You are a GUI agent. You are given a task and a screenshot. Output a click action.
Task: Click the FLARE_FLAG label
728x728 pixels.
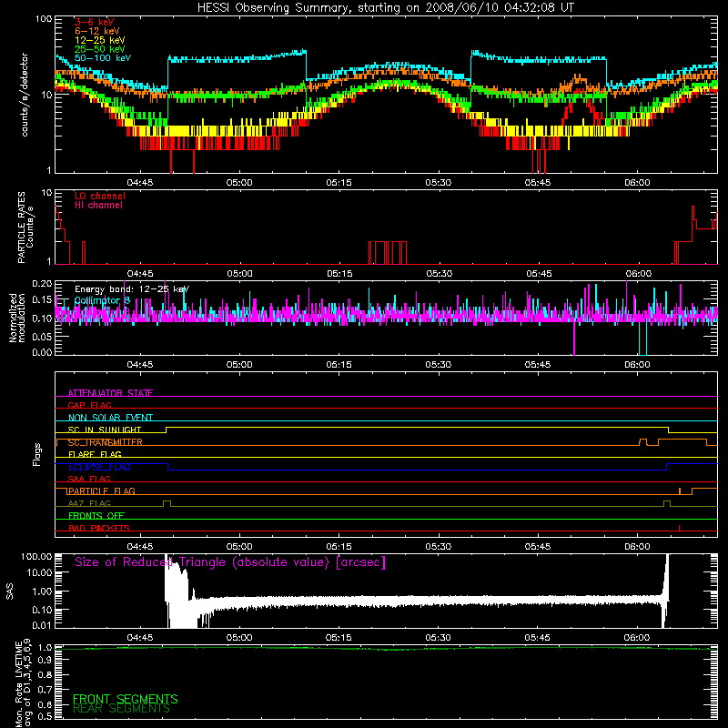[95, 454]
